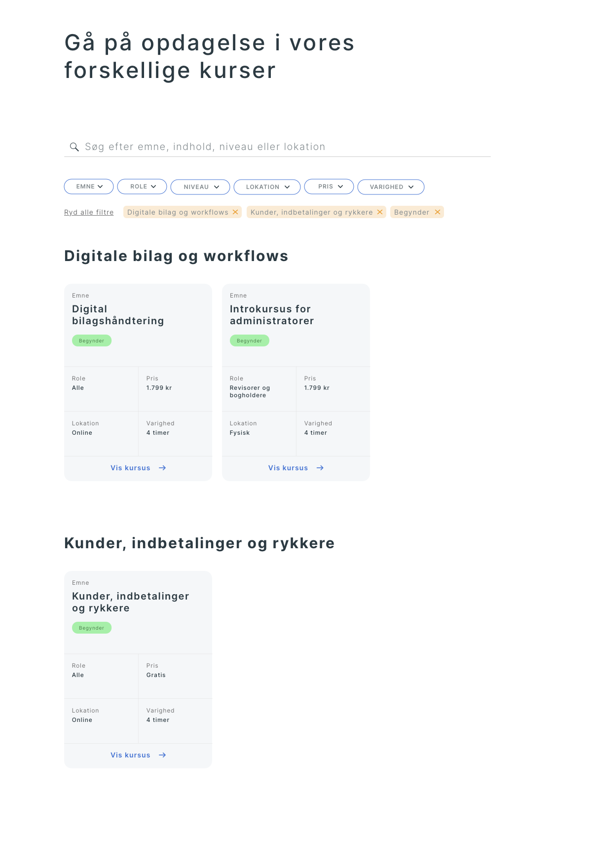Viewport: 592px width, 868px height.
Task: Click arrow icon on Introkursus for administratorer card
Action: point(320,468)
